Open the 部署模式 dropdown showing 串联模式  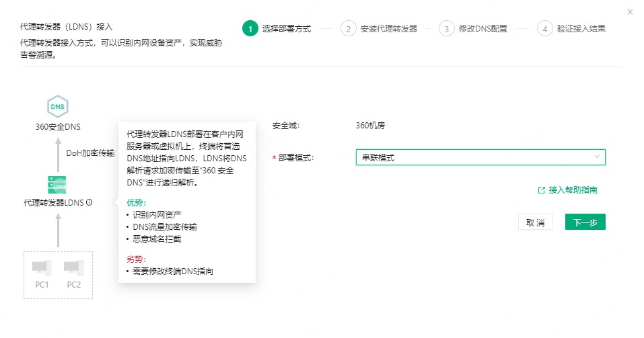coord(480,157)
